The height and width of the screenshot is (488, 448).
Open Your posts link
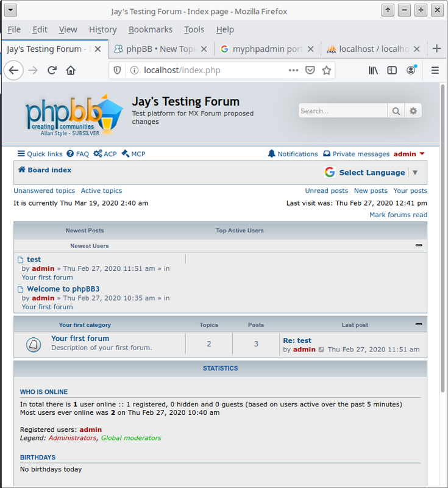(410, 190)
